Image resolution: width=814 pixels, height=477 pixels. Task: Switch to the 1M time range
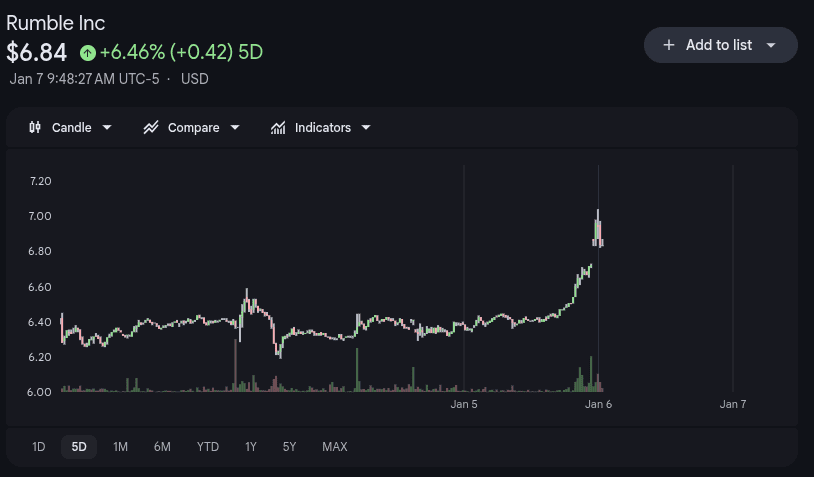pyautogui.click(x=120, y=447)
